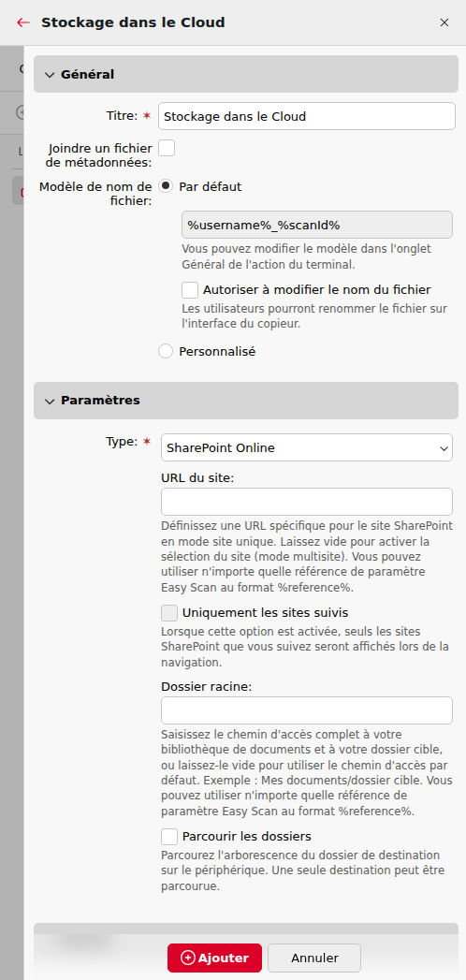This screenshot has width=466, height=980.
Task: Click the URL du site input field
Action: pyautogui.click(x=307, y=502)
